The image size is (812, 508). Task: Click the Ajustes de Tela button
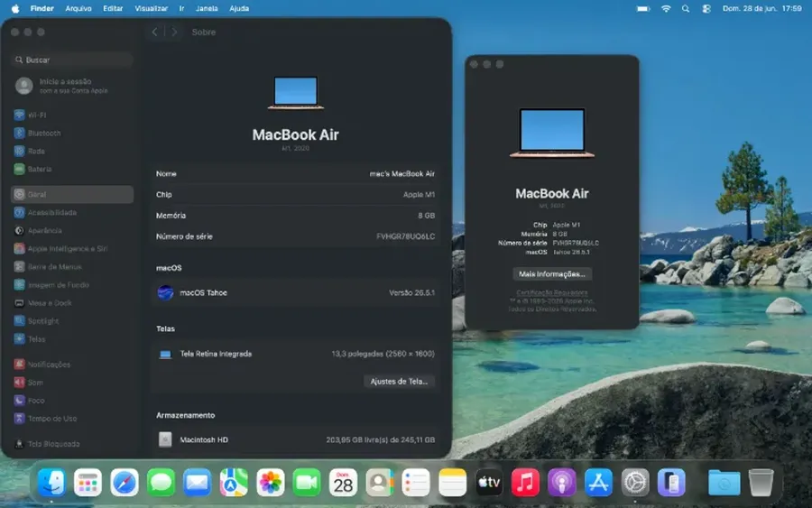tap(399, 381)
